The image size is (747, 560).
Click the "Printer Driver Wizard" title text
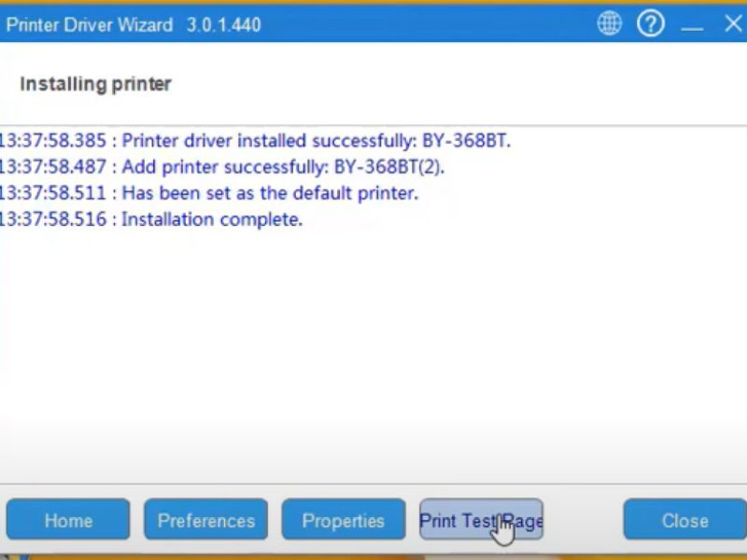[x=90, y=25]
